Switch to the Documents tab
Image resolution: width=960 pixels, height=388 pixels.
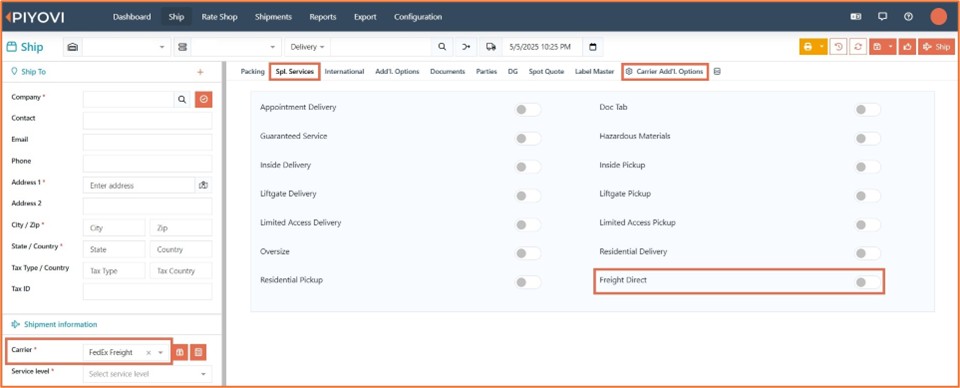tap(448, 72)
